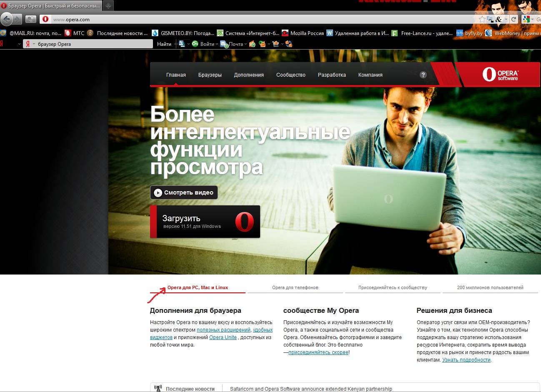Switch to Присоединяйтесь к сообществу tab
The height and width of the screenshot is (392, 541).
pyautogui.click(x=393, y=287)
